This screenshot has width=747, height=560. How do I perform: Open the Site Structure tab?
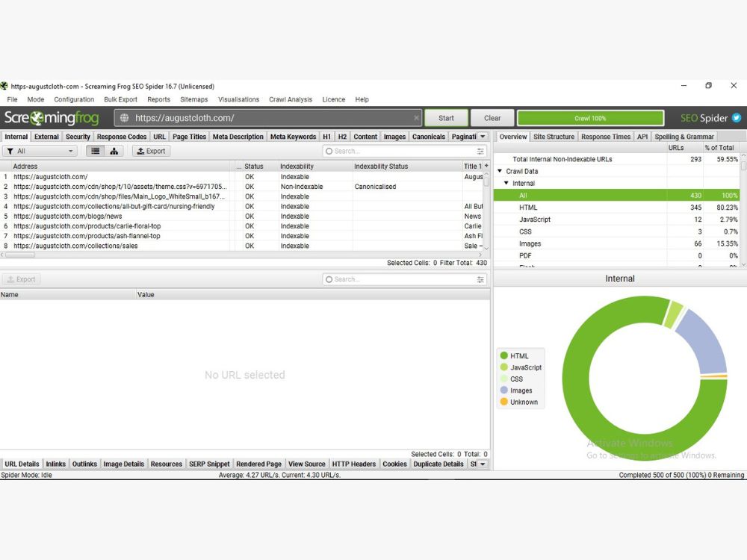pos(554,137)
